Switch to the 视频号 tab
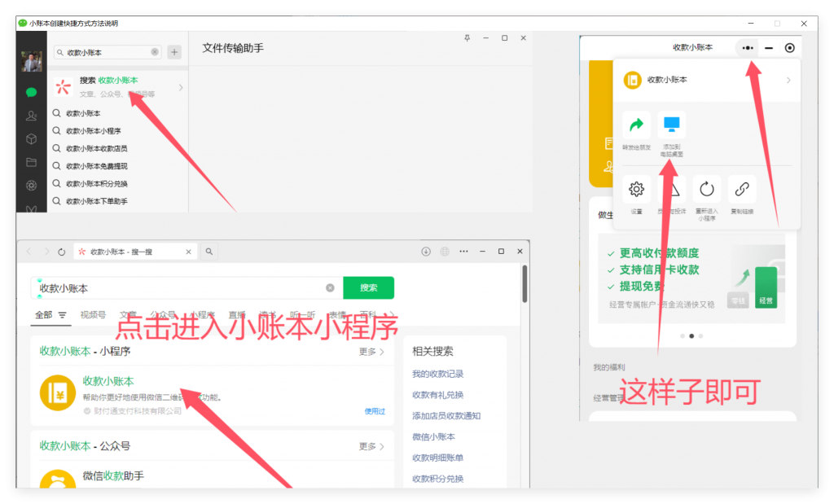 (x=94, y=313)
